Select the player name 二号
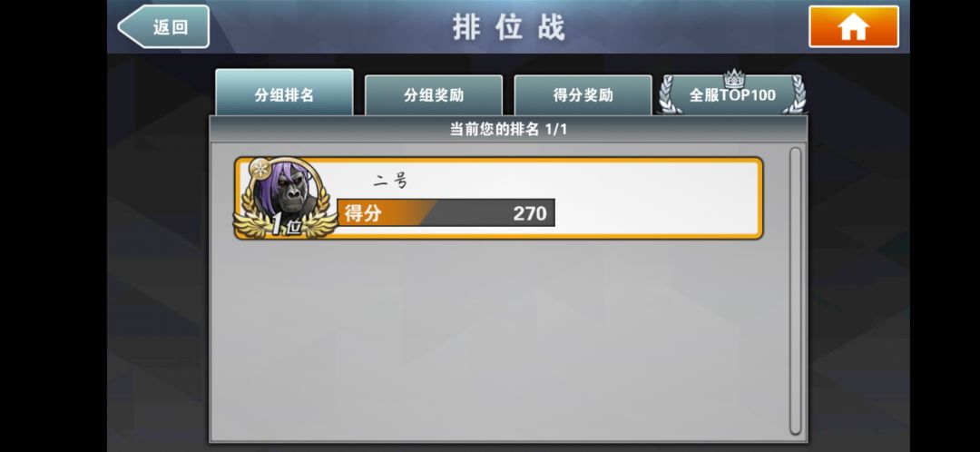The width and height of the screenshot is (980, 452). click(390, 181)
